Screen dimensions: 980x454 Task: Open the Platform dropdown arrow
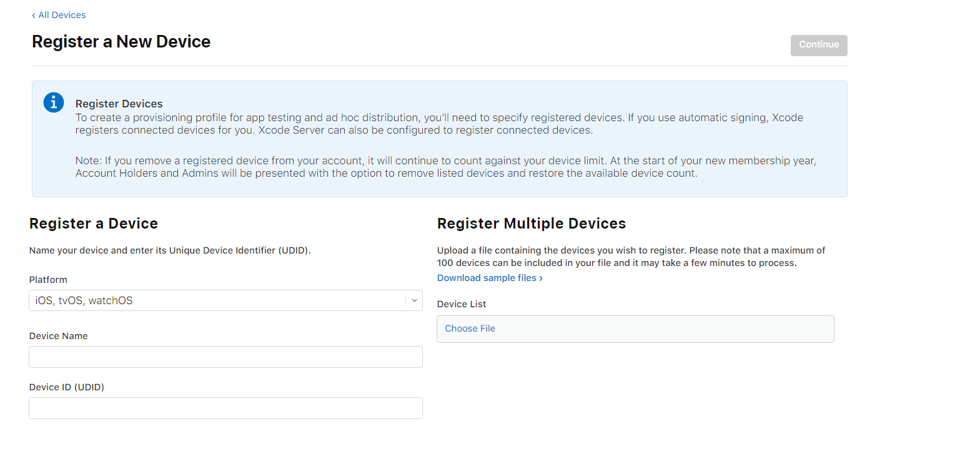[x=414, y=300]
